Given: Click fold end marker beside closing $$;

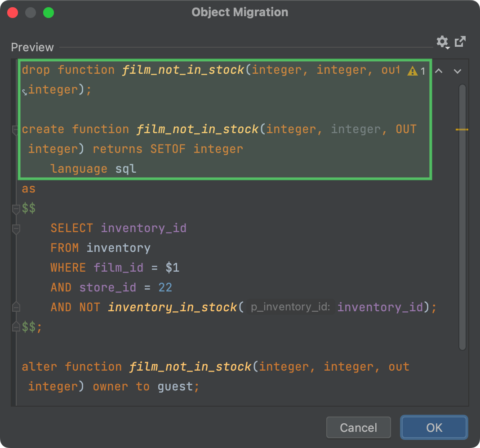Looking at the screenshot, I should pos(16,327).
